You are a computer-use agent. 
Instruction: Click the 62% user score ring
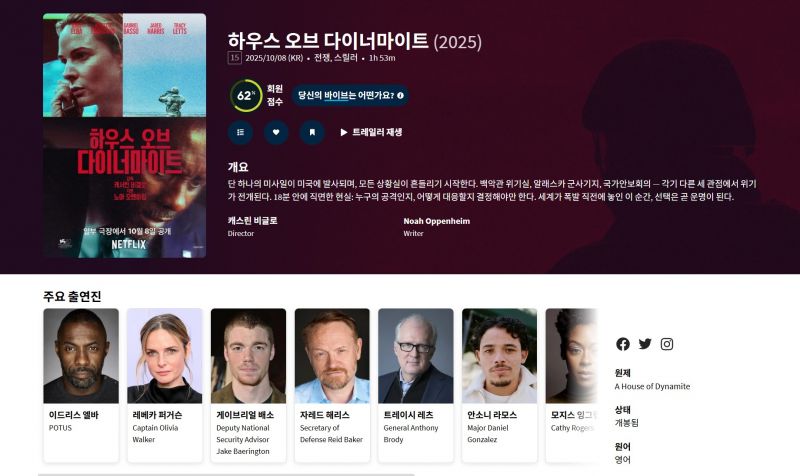click(246, 95)
